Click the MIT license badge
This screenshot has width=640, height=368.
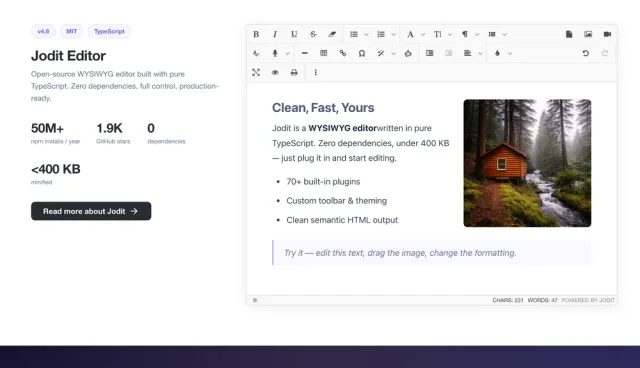pos(71,31)
